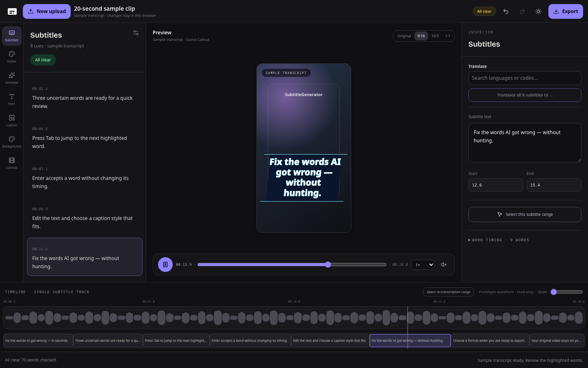Image resolution: width=588 pixels, height=368 pixels.
Task: Select timeline clip 'Choose a format when you'
Action: tap(490, 341)
